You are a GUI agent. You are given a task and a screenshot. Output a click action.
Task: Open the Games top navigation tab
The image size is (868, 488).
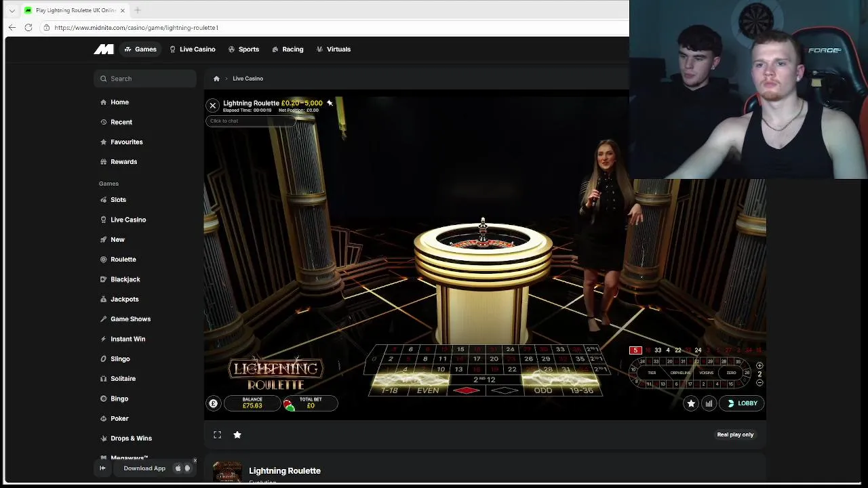click(140, 49)
